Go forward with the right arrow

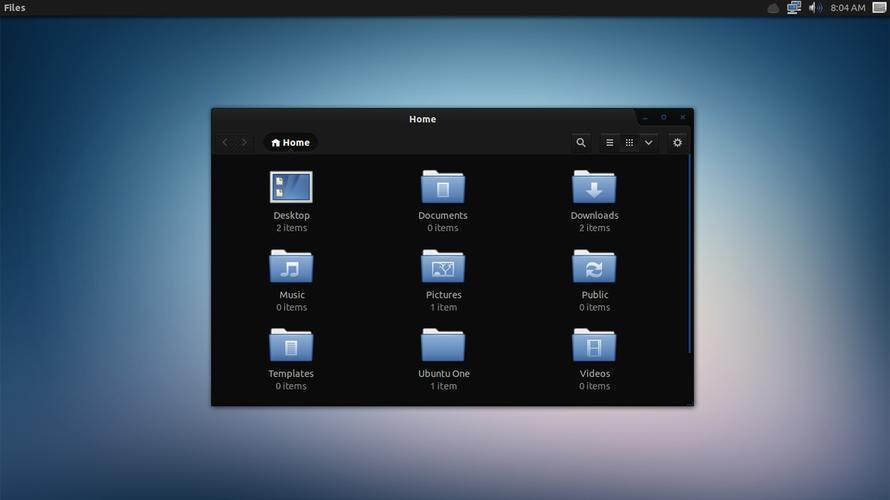pos(244,143)
